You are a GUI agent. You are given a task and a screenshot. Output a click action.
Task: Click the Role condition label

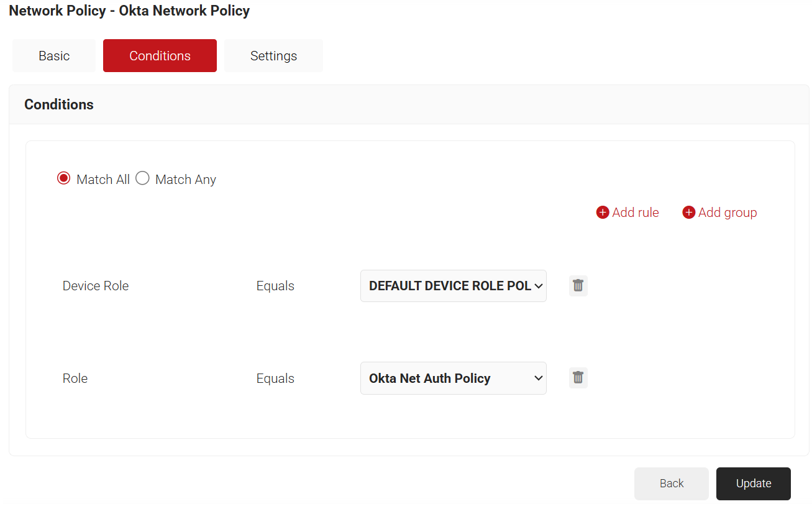[x=75, y=378]
